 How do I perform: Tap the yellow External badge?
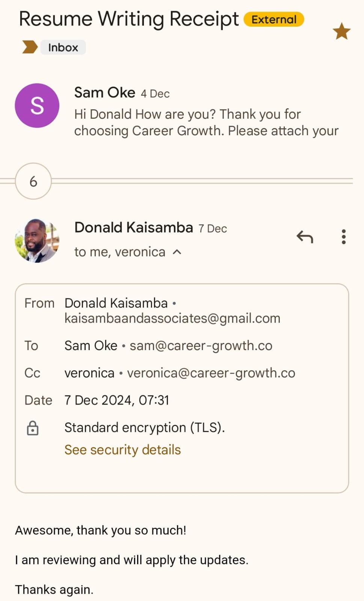click(274, 20)
